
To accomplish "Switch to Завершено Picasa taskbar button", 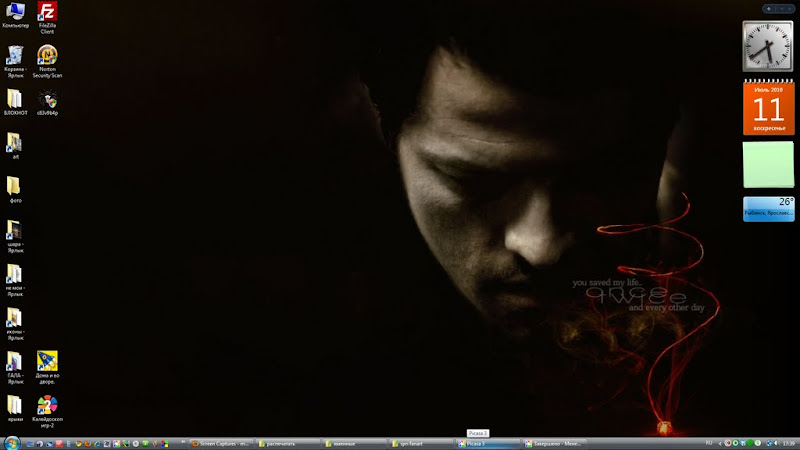I will coord(554,444).
